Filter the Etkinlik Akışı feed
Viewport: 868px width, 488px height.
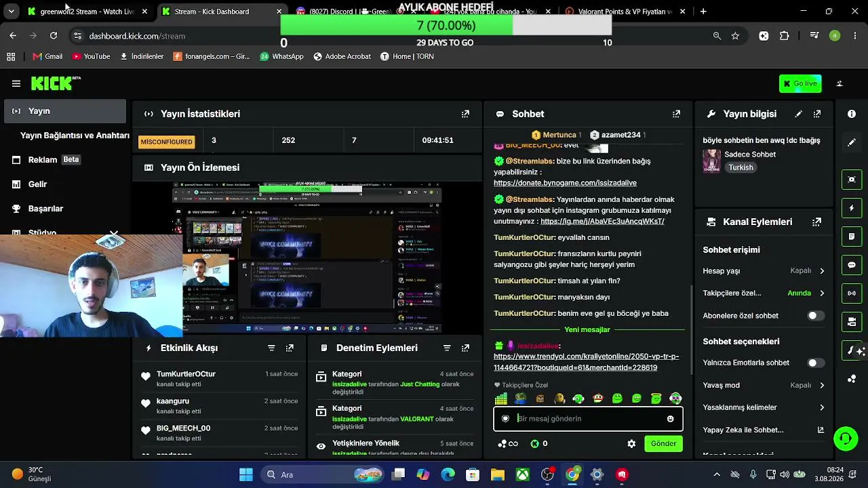[271, 348]
